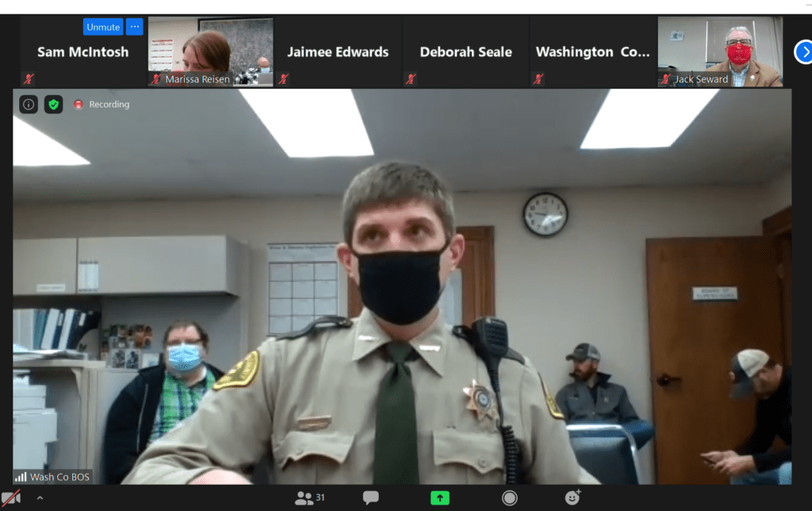
Task: Click the signal bars icon beside Wash Co BOS
Action: click(21, 476)
